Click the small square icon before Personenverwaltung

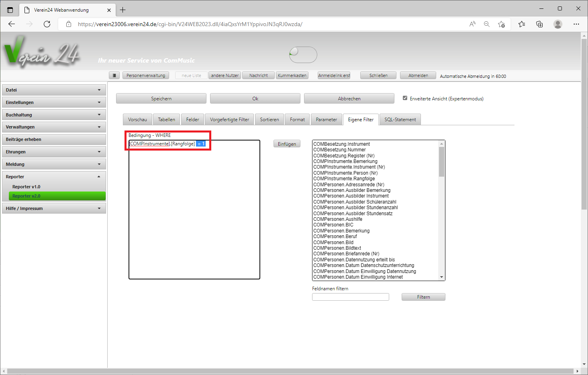(114, 75)
